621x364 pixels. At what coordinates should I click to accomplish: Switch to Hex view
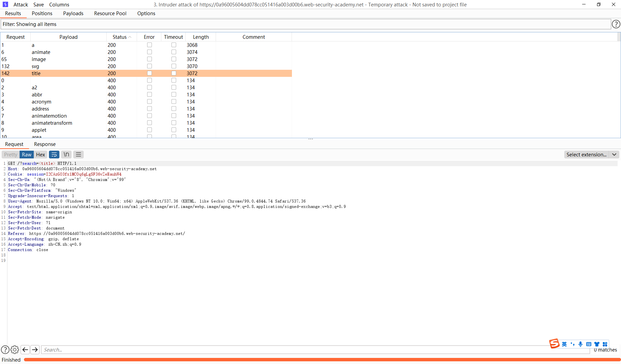tap(40, 154)
